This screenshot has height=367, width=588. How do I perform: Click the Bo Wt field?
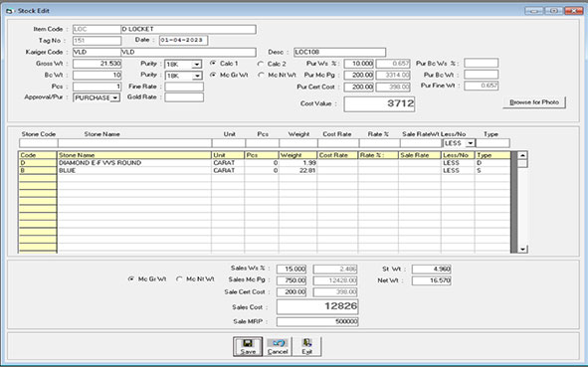(x=98, y=75)
